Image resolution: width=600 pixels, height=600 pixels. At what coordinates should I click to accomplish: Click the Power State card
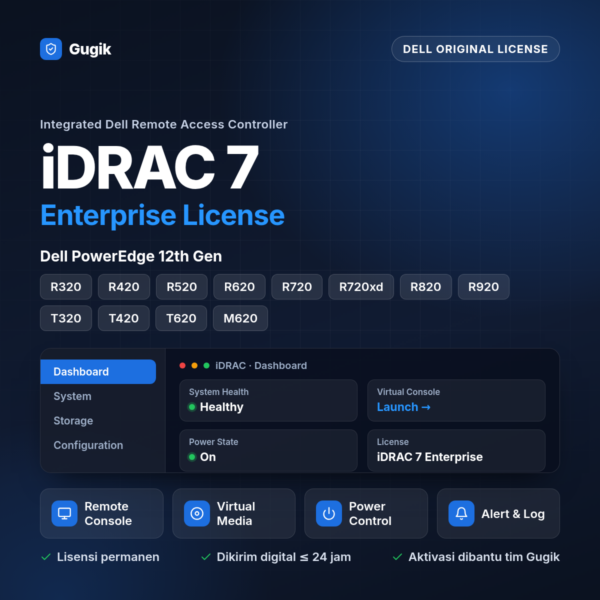[268, 450]
